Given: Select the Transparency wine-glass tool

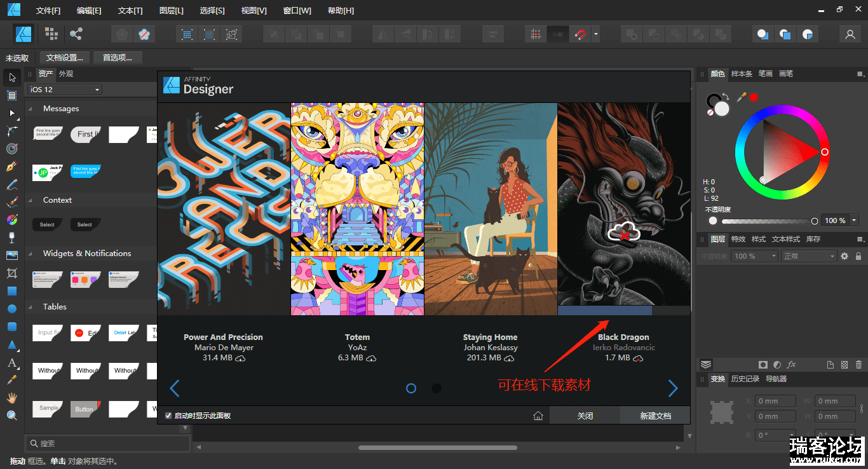Looking at the screenshot, I should [12, 238].
